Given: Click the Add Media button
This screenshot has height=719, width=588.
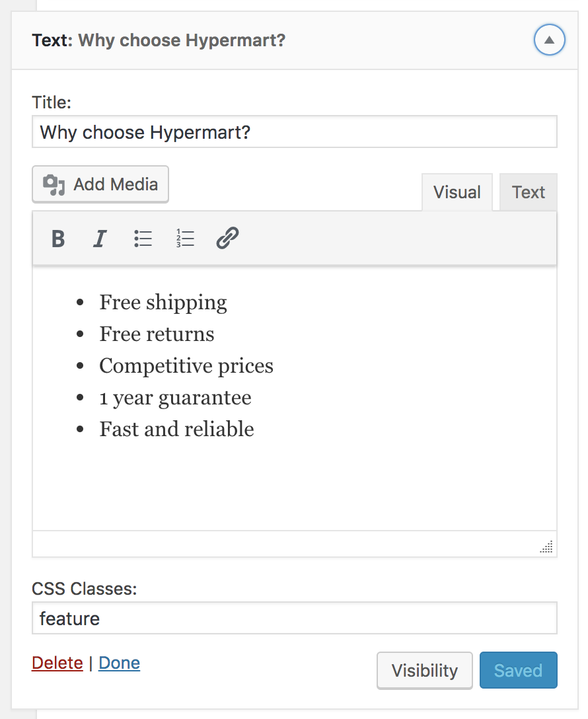Looking at the screenshot, I should [x=100, y=184].
